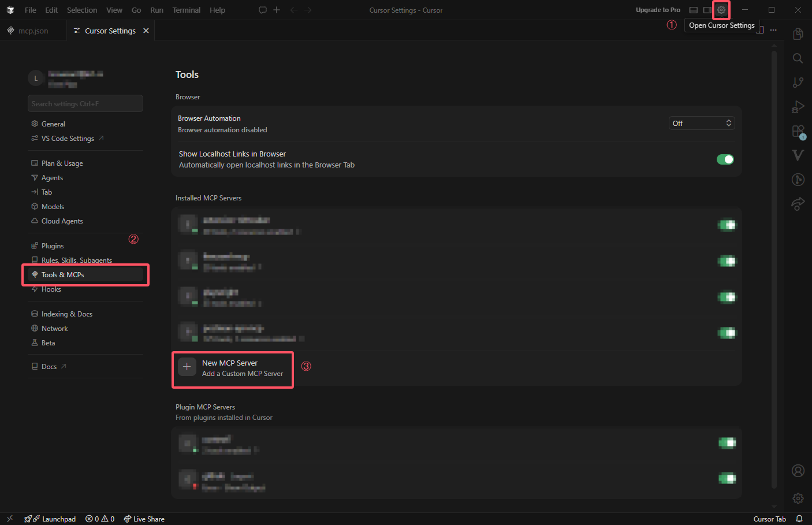Open errors and warnings count in status bar
The image size is (812, 525).
100,519
